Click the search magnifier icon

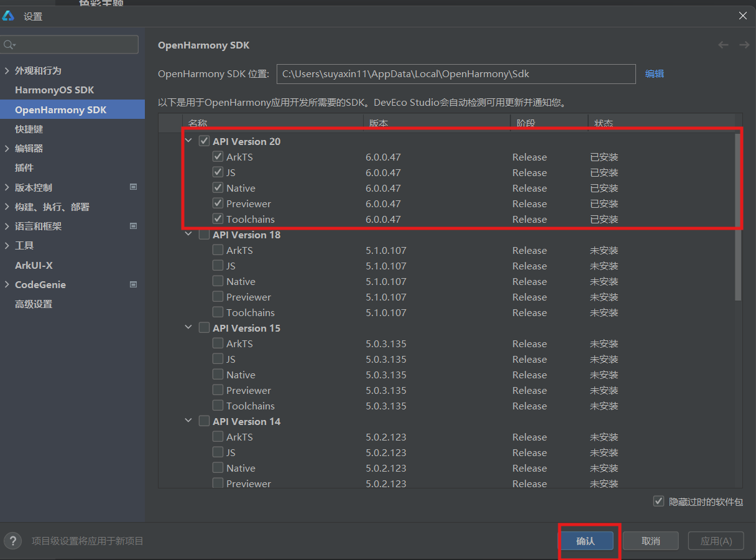(x=9, y=45)
